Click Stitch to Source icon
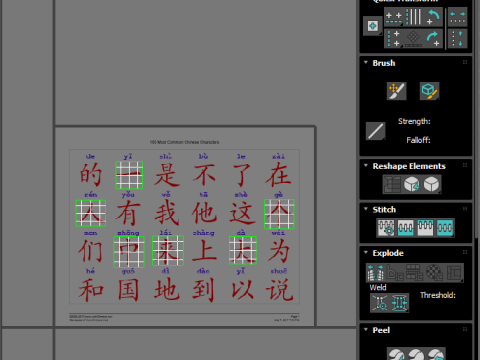480x360 pixels. 425,228
